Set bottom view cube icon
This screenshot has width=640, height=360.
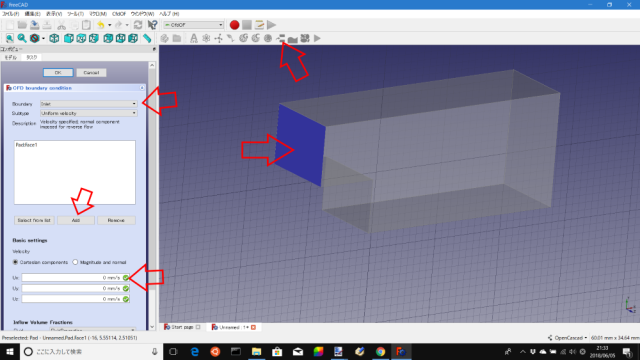120,38
